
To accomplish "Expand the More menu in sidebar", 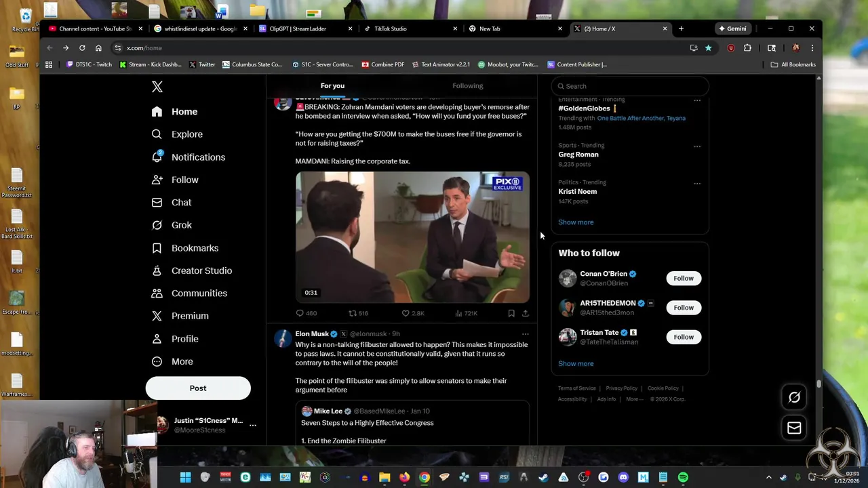I will coord(172,362).
